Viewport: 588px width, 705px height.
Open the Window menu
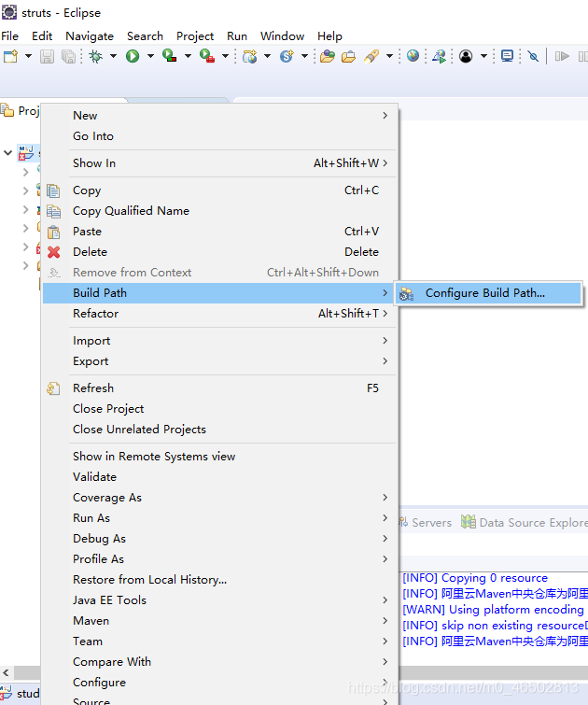pos(282,36)
